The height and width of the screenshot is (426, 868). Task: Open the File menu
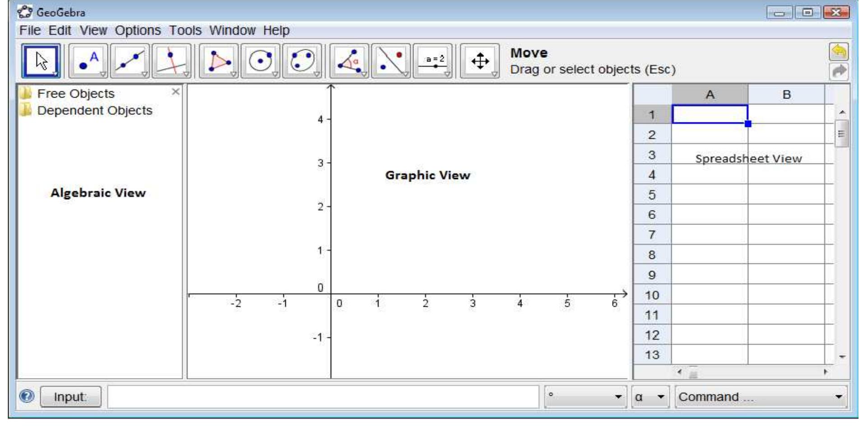point(30,30)
